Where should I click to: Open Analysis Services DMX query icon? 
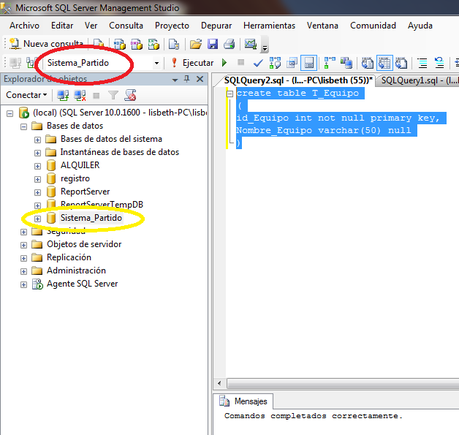click(x=136, y=44)
